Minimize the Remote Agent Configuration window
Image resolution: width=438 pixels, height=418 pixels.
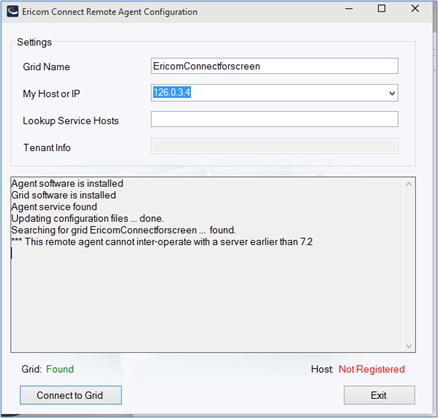pyautogui.click(x=349, y=9)
